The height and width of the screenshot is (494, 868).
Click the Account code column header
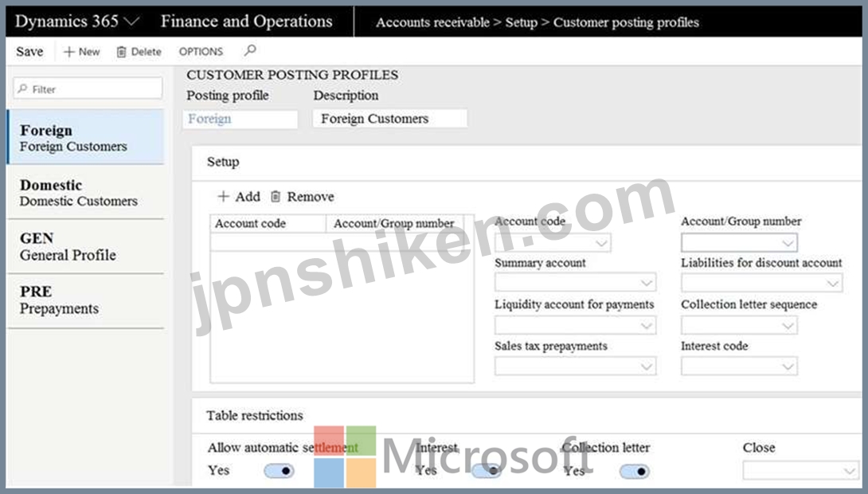[268, 223]
